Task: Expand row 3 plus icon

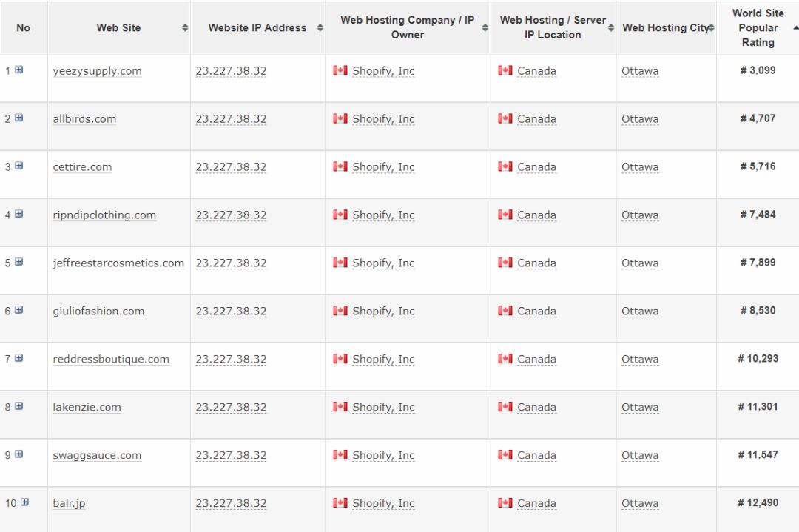Action: (18, 166)
